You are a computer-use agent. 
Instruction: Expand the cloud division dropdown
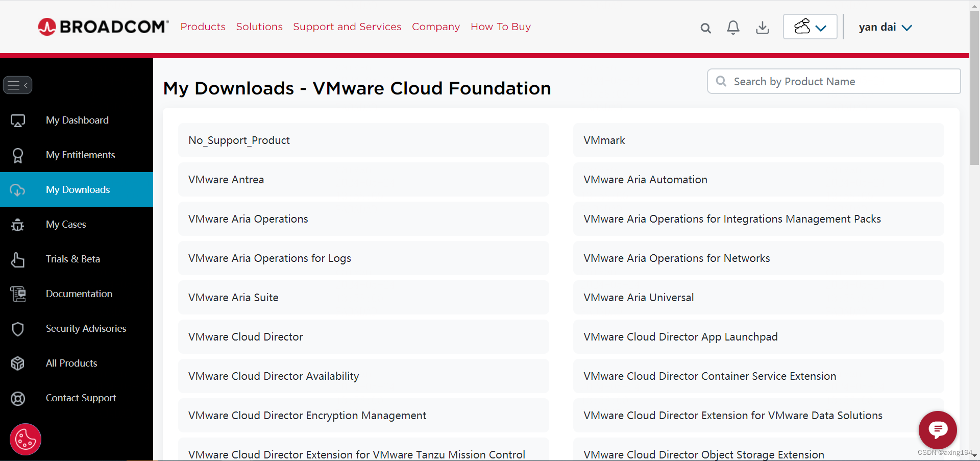pos(810,27)
